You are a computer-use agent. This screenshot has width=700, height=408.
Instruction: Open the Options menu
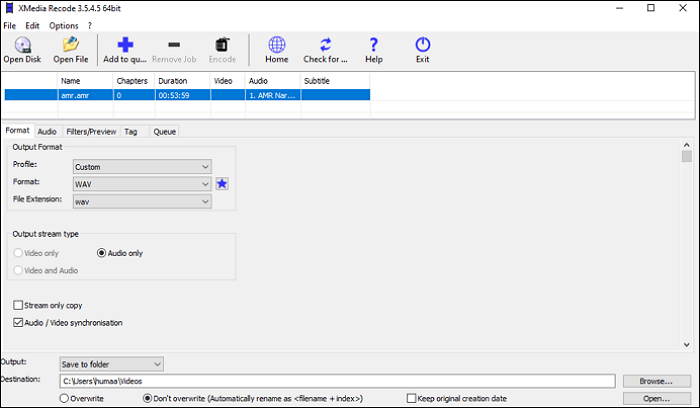[63, 25]
